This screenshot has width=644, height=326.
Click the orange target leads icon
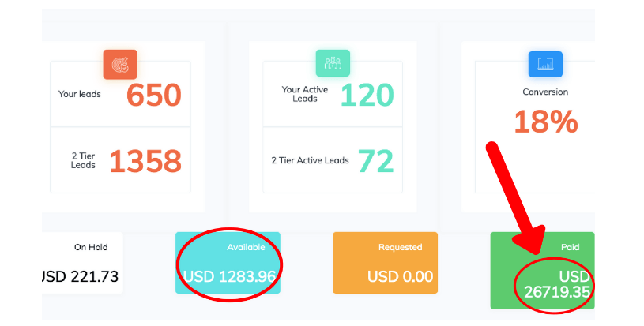pos(120,64)
